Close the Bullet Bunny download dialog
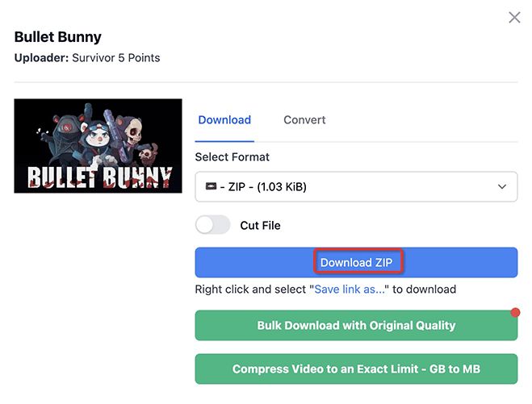The width and height of the screenshot is (532, 404). click(514, 17)
